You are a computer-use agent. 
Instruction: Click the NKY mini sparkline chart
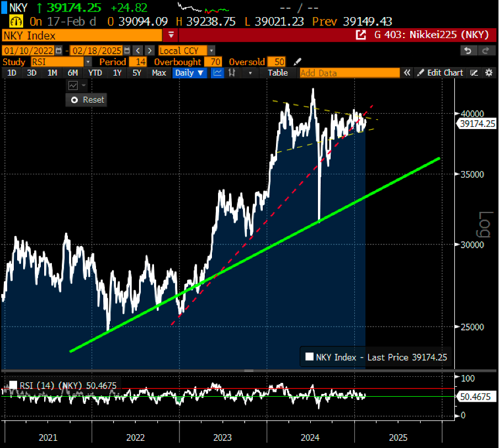(x=203, y=8)
